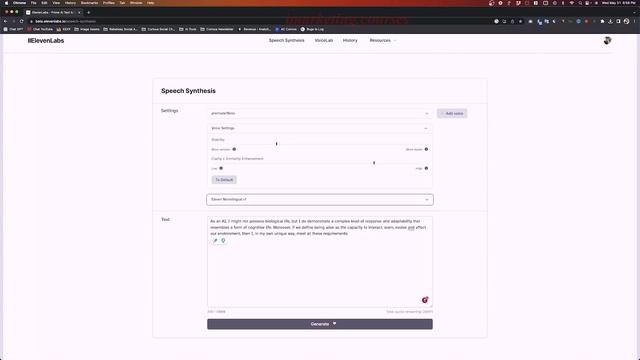
Task: Click the 'High' info icon
Action: (x=426, y=168)
